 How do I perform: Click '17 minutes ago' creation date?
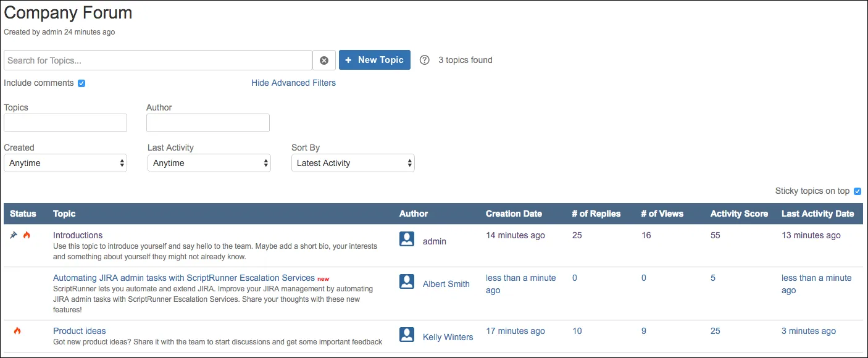515,331
